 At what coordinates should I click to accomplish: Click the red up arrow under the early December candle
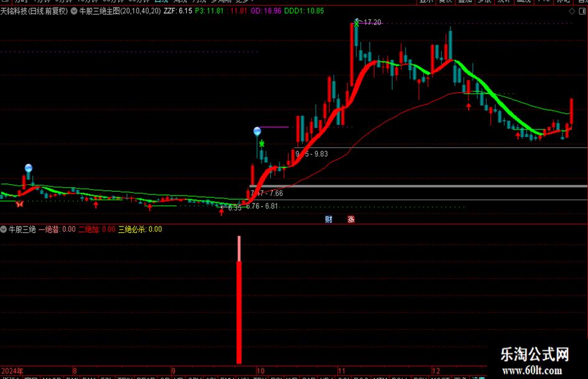(469, 106)
